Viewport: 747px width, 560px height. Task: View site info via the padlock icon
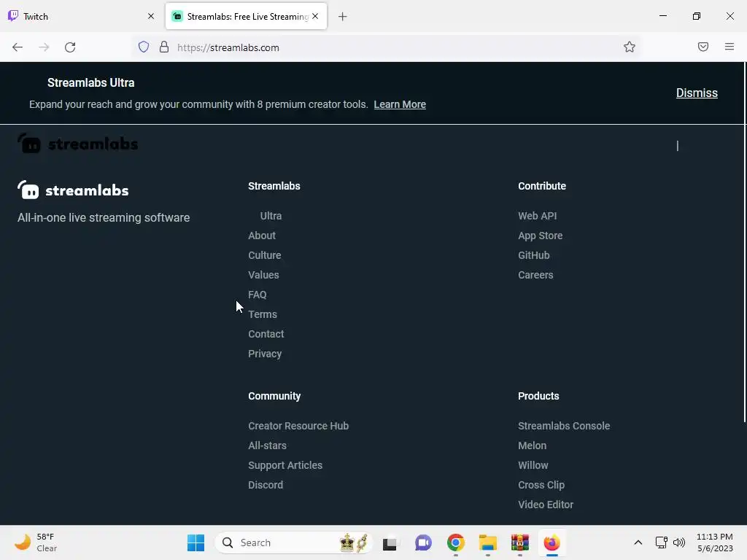pyautogui.click(x=164, y=47)
